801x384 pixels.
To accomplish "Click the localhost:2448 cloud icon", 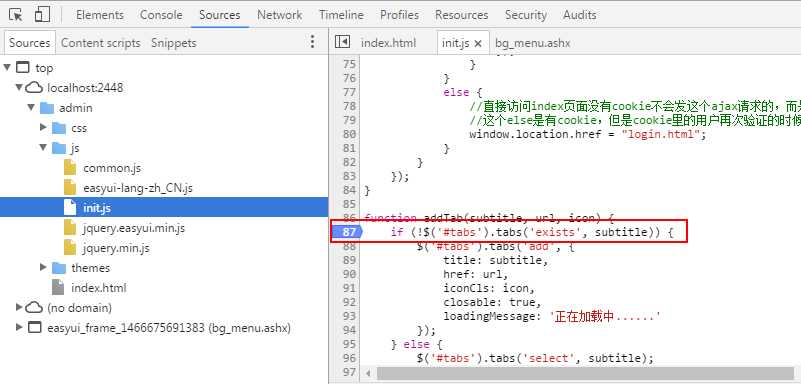I will 34,88.
